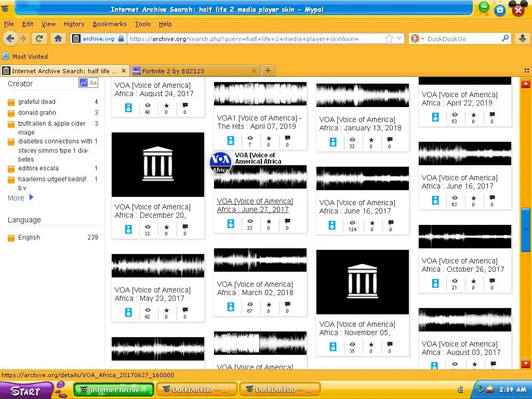Open the Edit menu
Viewport: 532px width, 399px height.
click(x=28, y=24)
